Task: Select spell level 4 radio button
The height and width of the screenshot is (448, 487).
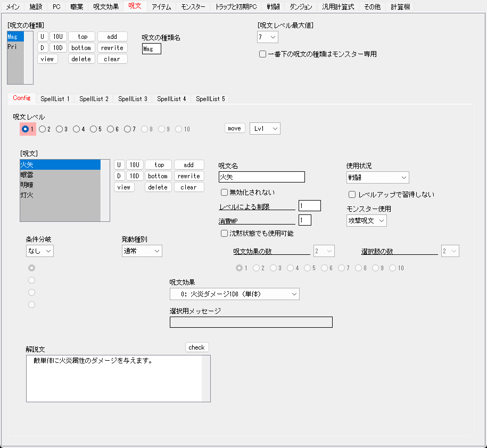Action: coord(77,129)
